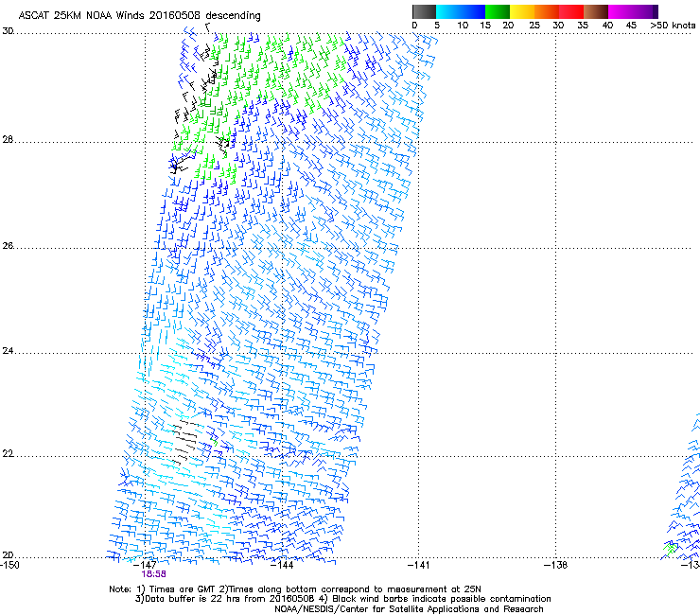Screen dimensions: 700x615
Task: Click longitude axis label '-138'
Action: coord(555,565)
